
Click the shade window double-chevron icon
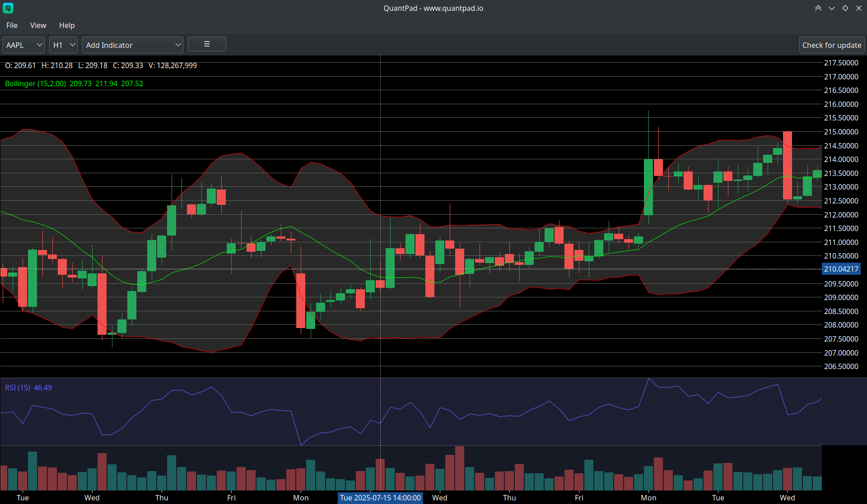[x=818, y=8]
